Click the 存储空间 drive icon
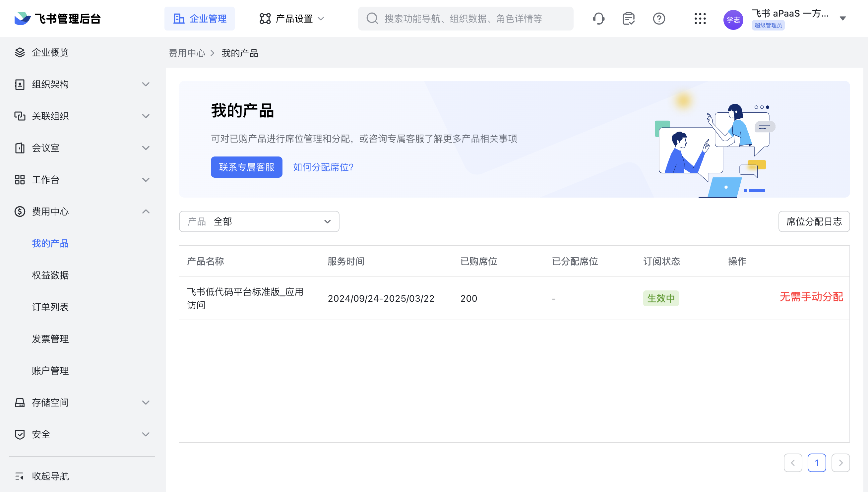The height and width of the screenshot is (492, 868). coord(20,402)
